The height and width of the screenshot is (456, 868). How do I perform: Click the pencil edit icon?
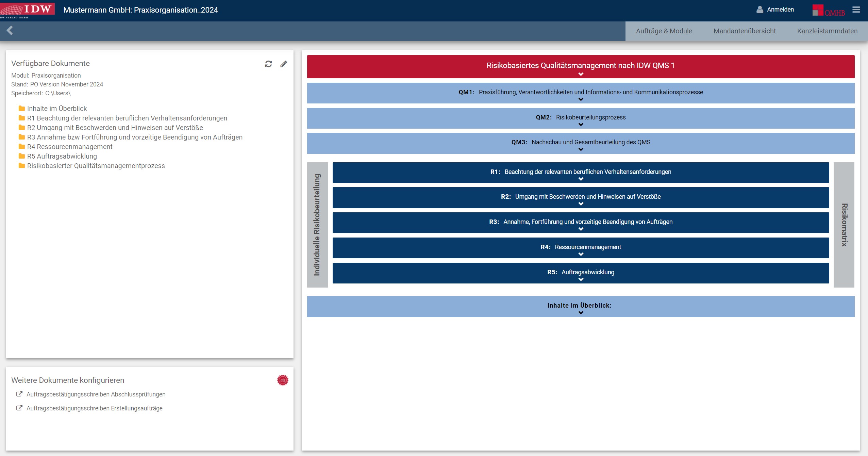(x=284, y=64)
